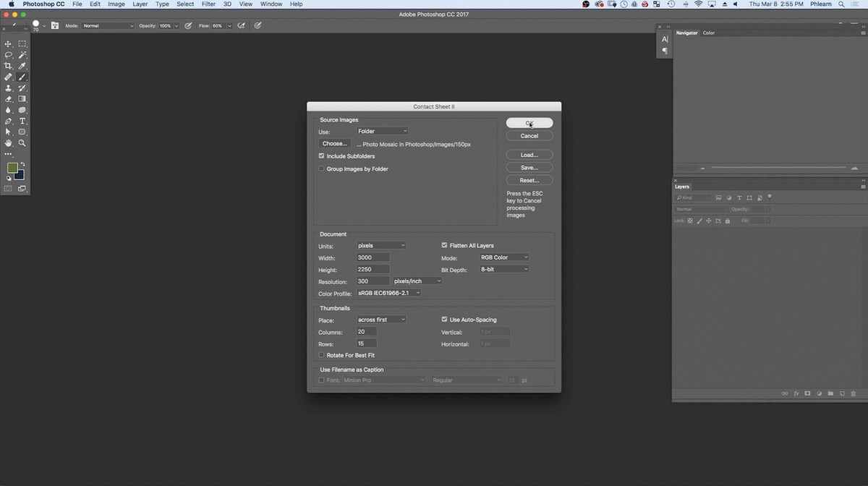Select the History Brush tool
This screenshot has width=868, height=486.
[22, 88]
